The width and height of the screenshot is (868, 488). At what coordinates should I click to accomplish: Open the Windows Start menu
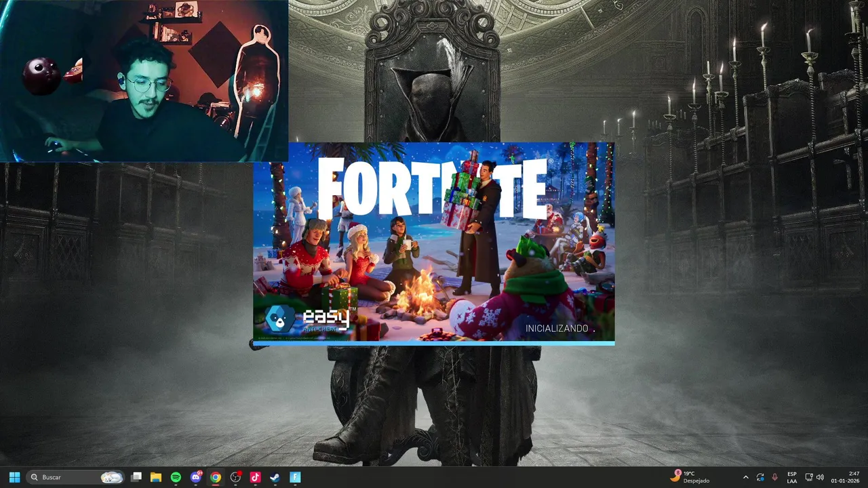[14, 477]
